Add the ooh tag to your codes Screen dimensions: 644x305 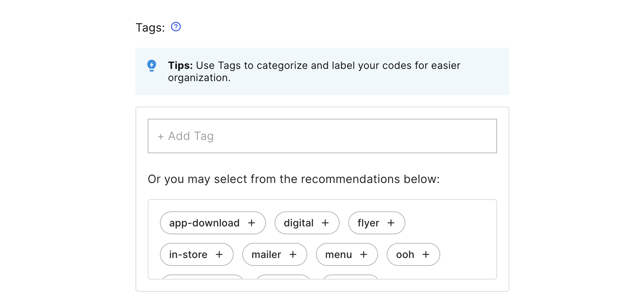point(413,254)
